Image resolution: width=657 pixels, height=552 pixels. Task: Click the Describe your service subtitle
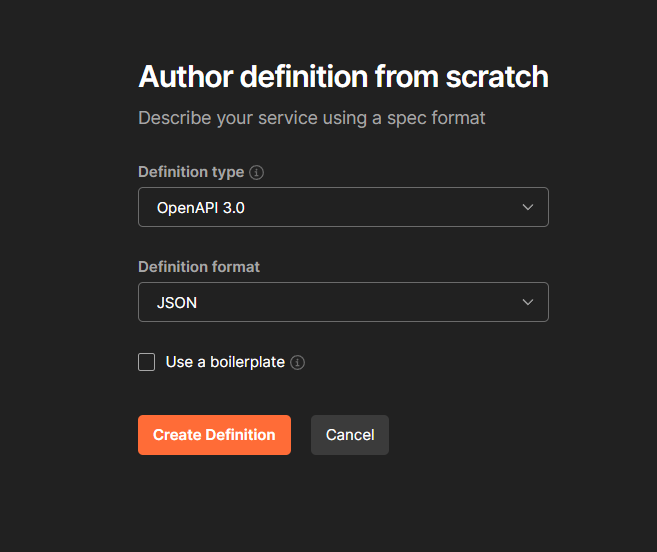point(312,118)
